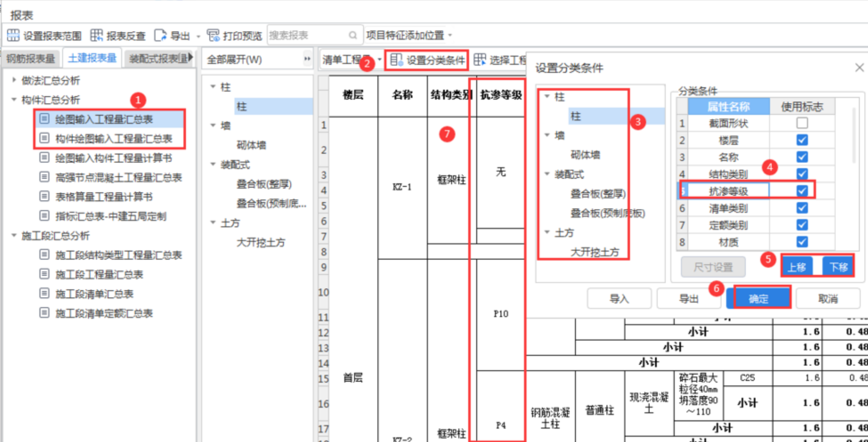Click the document icon of 高强节点混凝土工程量汇总表
The width and height of the screenshot is (868, 442).
[x=44, y=177]
